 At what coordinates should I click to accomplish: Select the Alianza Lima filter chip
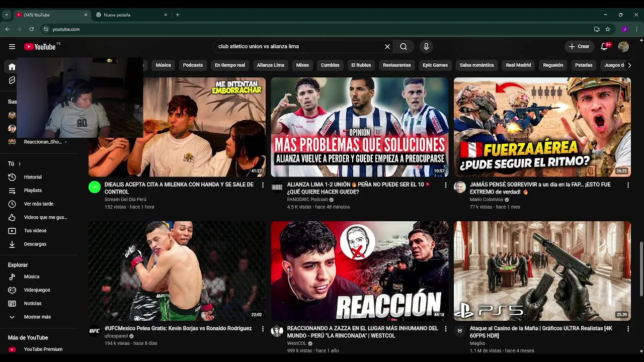tap(271, 65)
